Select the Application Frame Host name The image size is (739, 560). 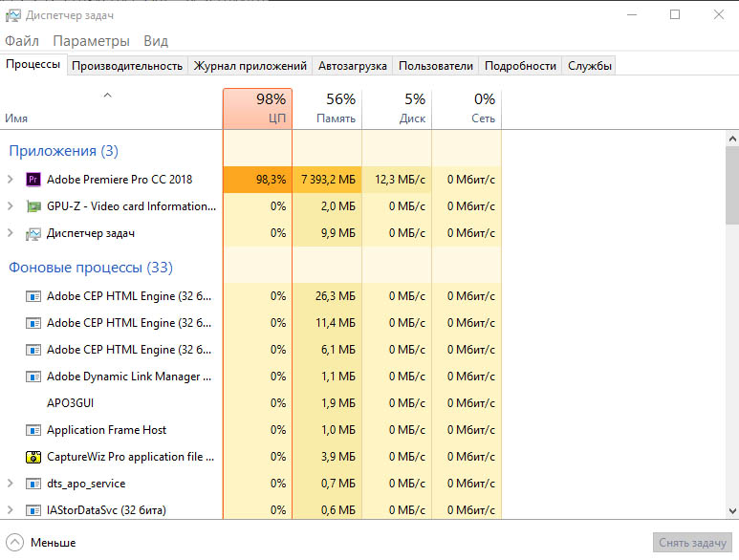106,430
